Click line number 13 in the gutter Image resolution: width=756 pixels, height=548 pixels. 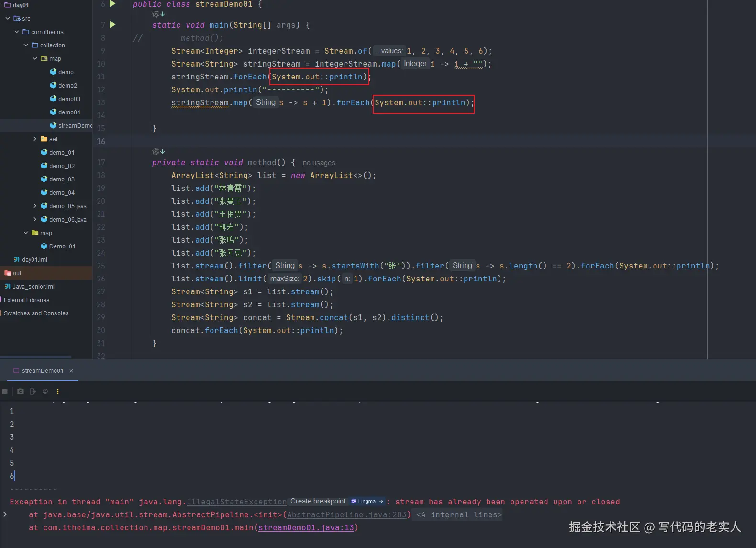[x=101, y=102]
